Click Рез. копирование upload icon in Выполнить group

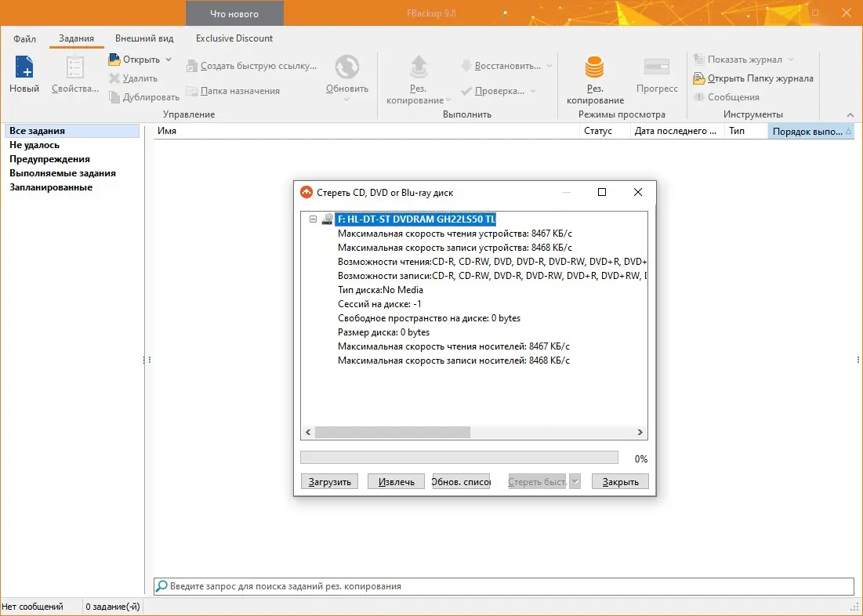click(419, 67)
